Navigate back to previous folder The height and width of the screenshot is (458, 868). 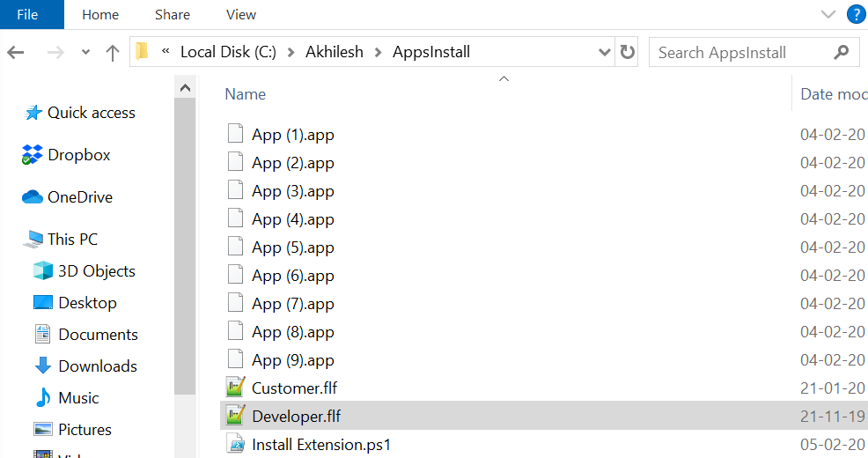(x=16, y=52)
